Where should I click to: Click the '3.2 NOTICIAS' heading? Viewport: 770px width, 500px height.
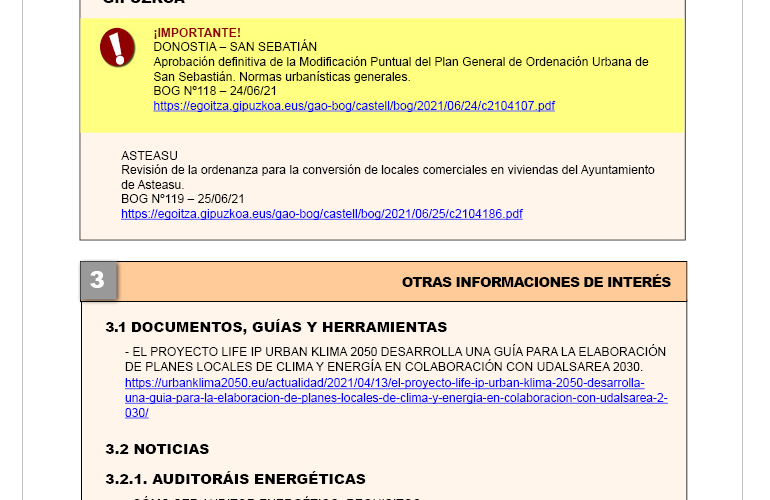pyautogui.click(x=157, y=449)
